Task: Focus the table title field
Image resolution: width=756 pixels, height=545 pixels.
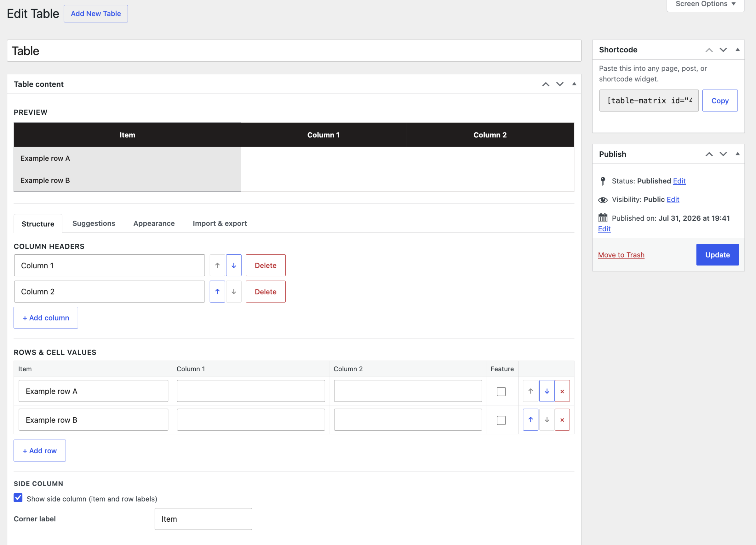Action: point(294,51)
